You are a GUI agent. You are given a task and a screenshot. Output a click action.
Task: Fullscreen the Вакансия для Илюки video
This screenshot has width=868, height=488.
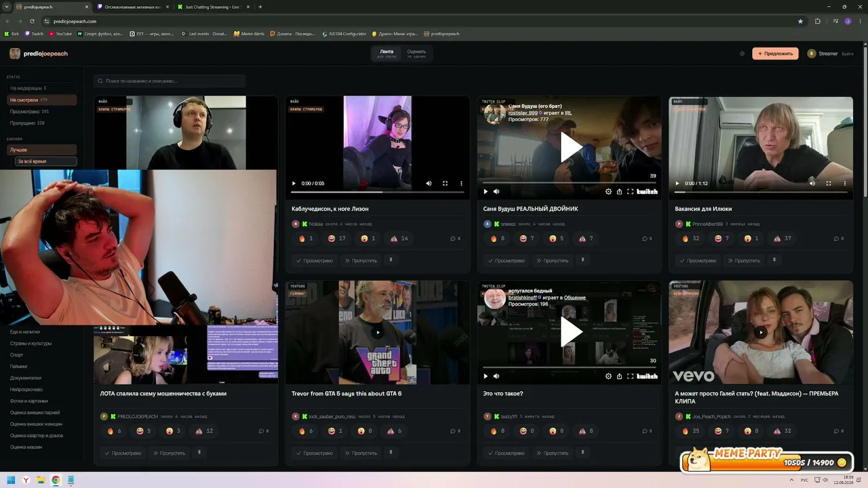pos(828,183)
